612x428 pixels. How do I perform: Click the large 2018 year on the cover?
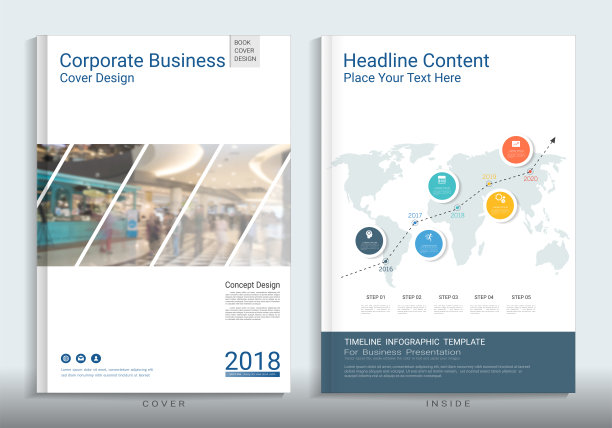(x=252, y=360)
